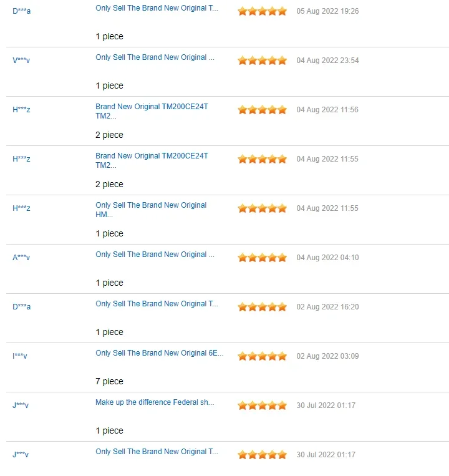The height and width of the screenshot is (476, 449).
Task: Click star rating for the 7 piece order
Action: point(262,356)
